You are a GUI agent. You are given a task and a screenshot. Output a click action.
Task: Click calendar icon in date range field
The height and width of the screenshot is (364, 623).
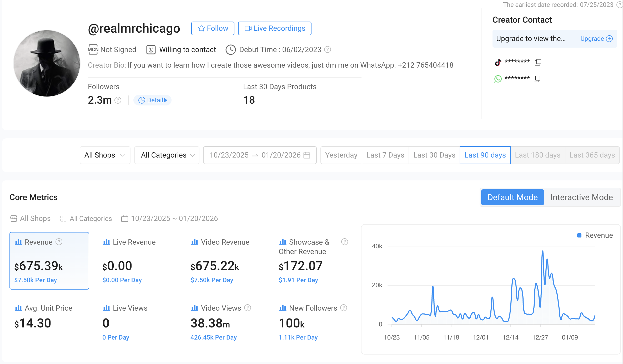307,155
